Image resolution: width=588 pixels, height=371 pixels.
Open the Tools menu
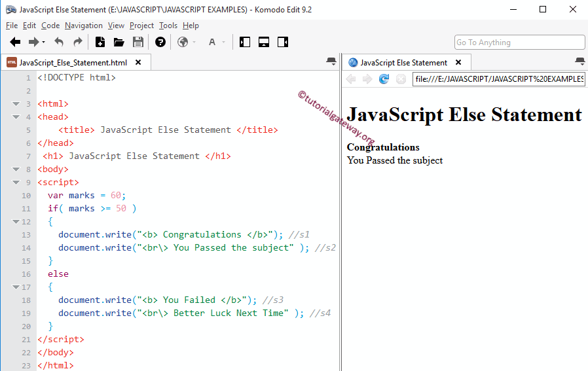[x=168, y=26]
